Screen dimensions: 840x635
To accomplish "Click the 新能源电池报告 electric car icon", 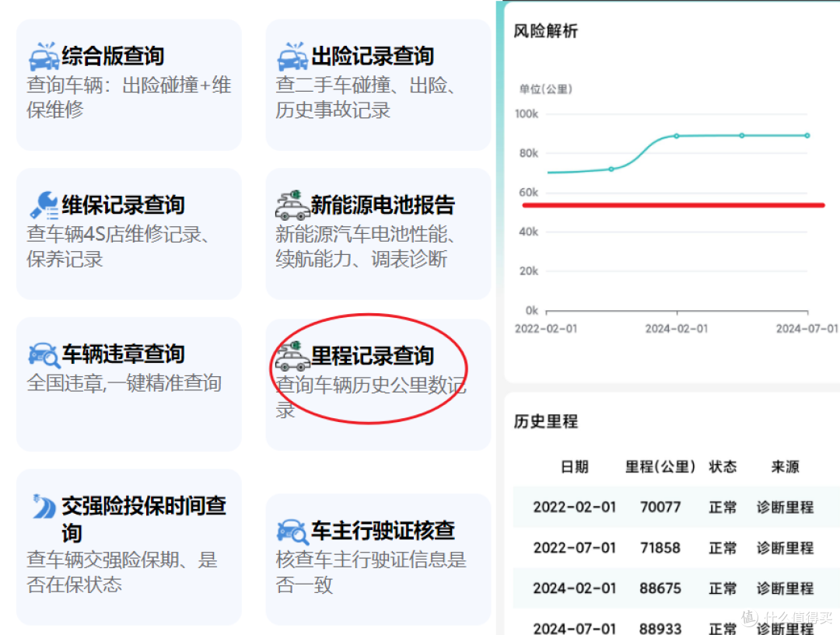I will click(x=292, y=206).
